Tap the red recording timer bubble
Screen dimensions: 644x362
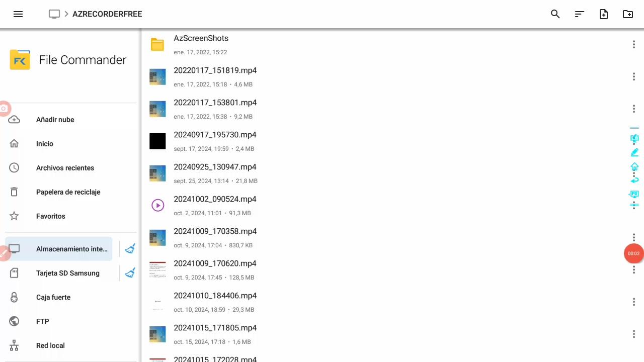coord(633,253)
